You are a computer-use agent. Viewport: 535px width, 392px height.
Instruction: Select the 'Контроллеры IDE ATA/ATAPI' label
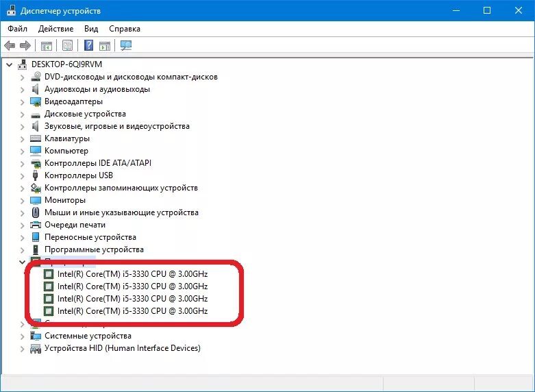[98, 163]
